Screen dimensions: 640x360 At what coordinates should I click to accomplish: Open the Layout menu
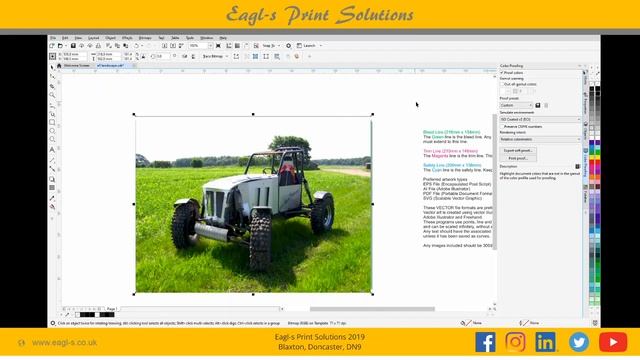point(93,38)
